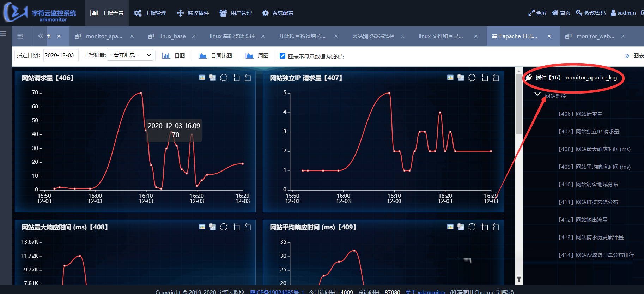Viewport: 644px width, 294px height.
Task: Toggle the left sidebar hamburger menu
Action: (x=4, y=34)
